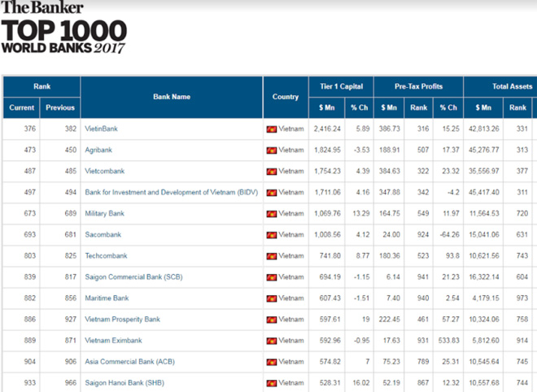The width and height of the screenshot is (537, 392).
Task: Open the Military Bank link
Action: tap(104, 213)
